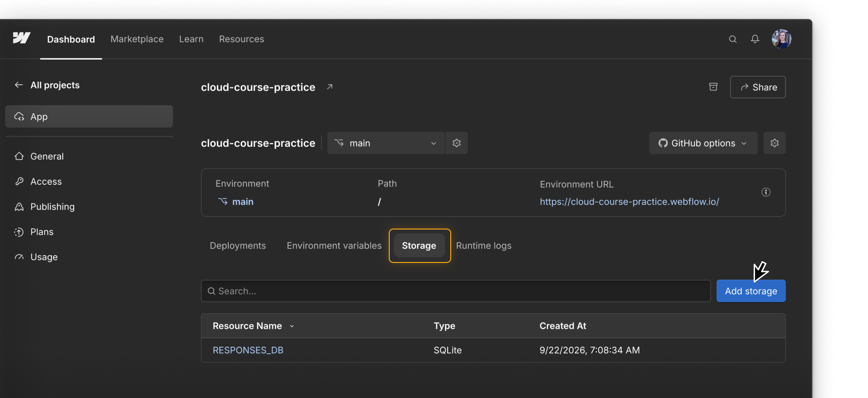Viewport: 868px width, 398px height.
Task: Click the Type column header
Action: pyautogui.click(x=444, y=326)
